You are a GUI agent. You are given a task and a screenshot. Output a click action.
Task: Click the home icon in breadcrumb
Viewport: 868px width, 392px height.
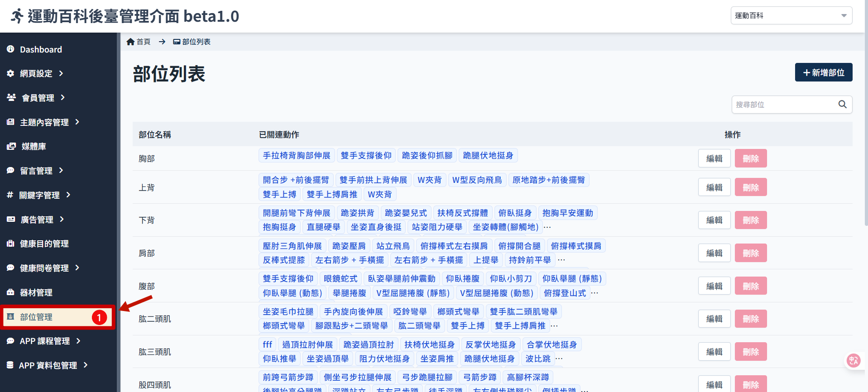[130, 42]
